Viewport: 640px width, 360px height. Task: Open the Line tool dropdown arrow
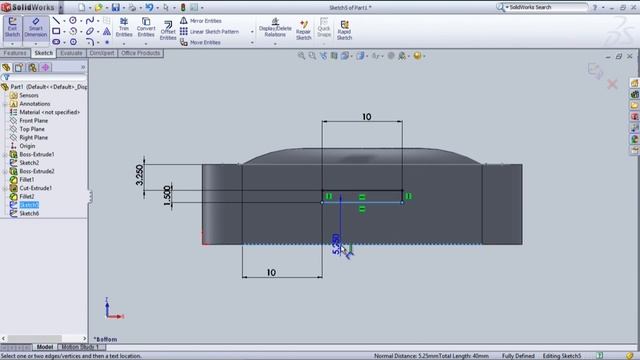[64, 20]
